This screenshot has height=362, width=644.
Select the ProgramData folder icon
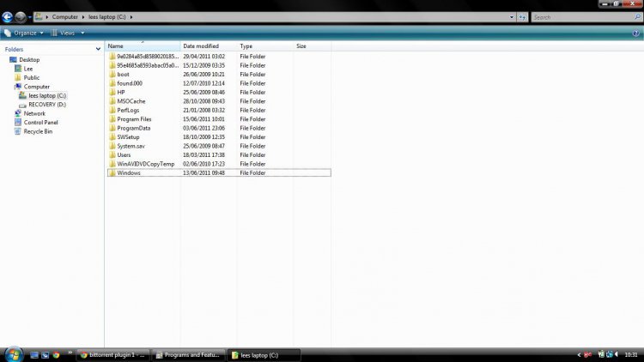112,128
